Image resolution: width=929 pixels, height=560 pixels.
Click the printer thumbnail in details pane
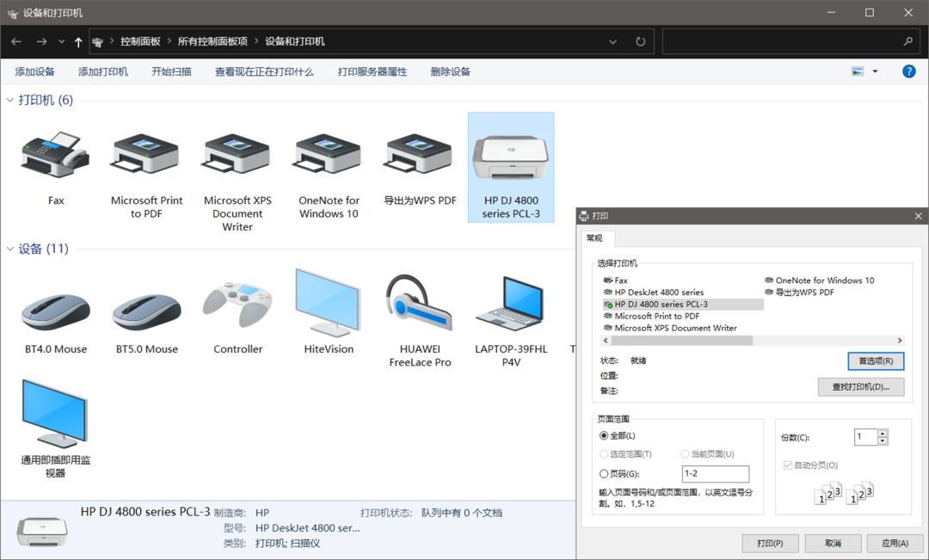coord(42,532)
